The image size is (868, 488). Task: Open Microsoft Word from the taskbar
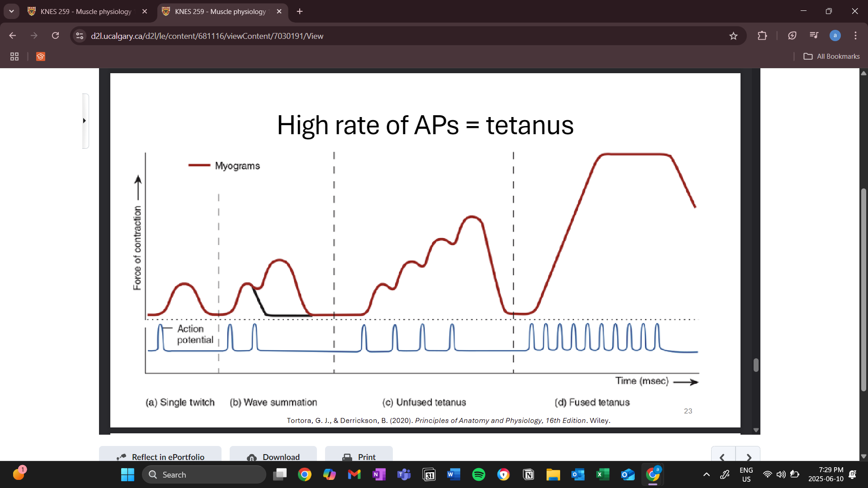click(453, 474)
